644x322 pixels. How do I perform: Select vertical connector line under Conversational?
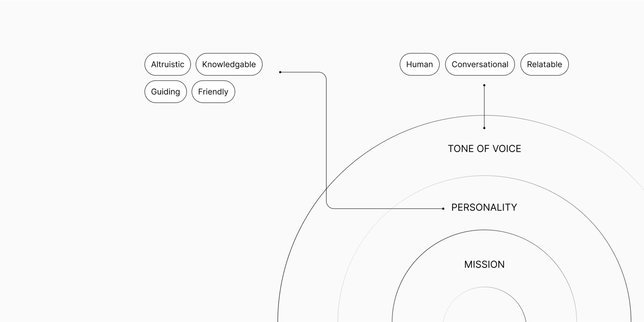click(x=484, y=107)
